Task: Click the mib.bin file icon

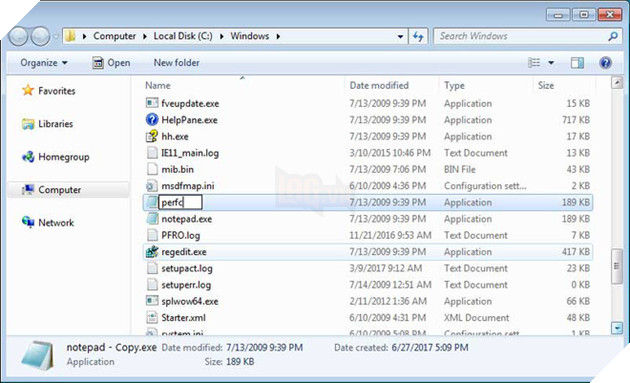Action: coord(152,169)
